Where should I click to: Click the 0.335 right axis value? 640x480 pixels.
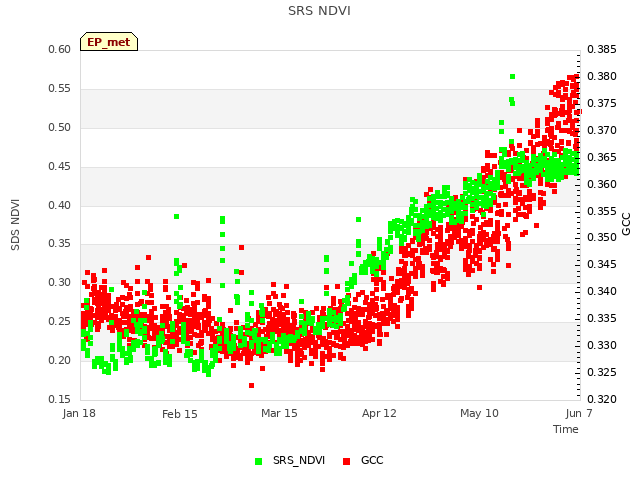click(x=602, y=318)
